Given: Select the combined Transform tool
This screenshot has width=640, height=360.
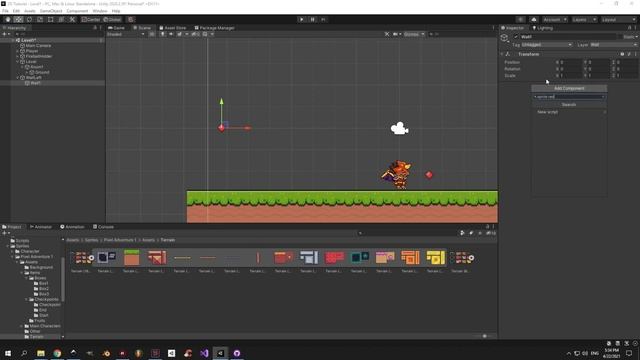Looking at the screenshot, I should [x=61, y=20].
